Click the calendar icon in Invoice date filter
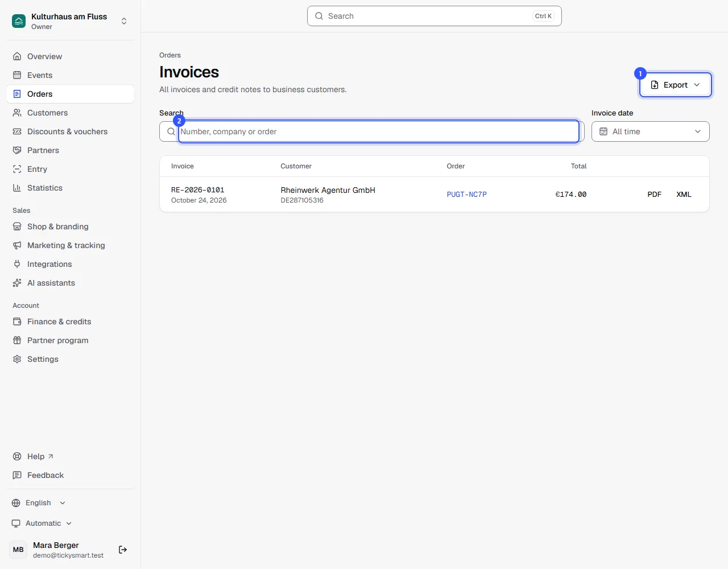The height and width of the screenshot is (569, 728). click(603, 131)
